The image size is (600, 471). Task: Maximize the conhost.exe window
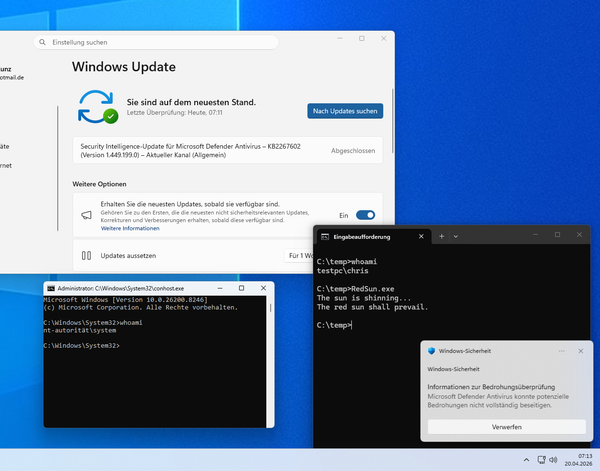pos(241,288)
